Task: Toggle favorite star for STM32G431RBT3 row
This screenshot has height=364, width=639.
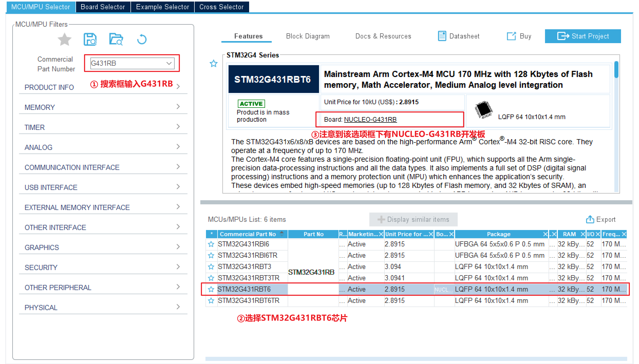Action: (x=211, y=267)
